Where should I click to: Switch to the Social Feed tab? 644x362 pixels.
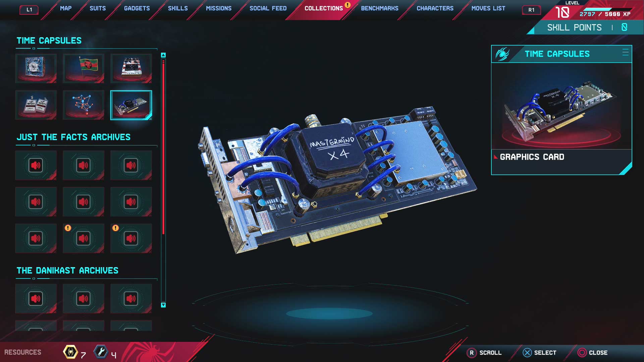coord(268,8)
